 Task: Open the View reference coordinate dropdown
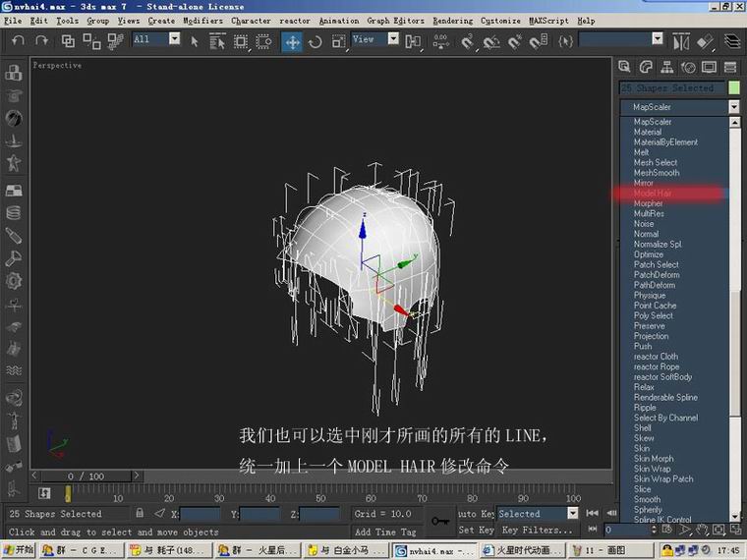(x=393, y=38)
